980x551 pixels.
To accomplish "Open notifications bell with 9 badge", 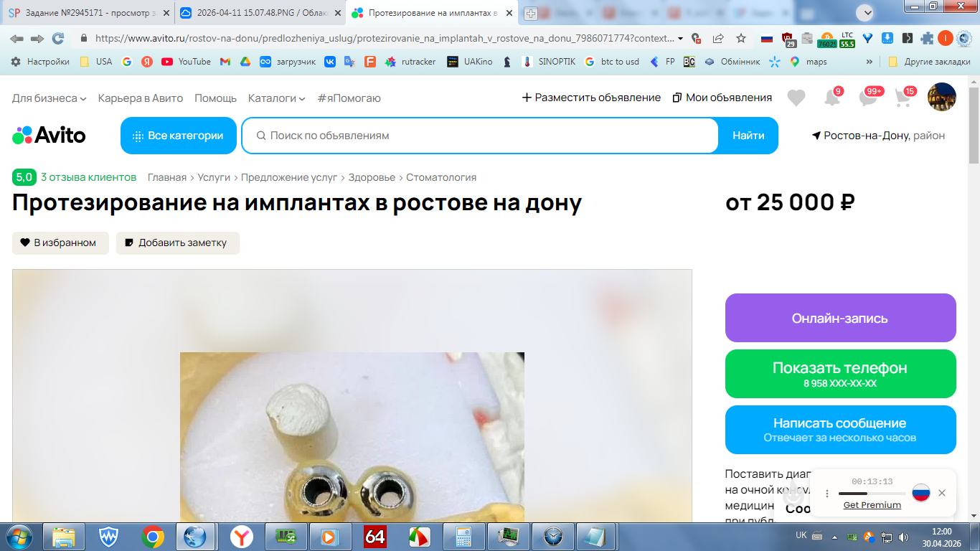I will 832,98.
